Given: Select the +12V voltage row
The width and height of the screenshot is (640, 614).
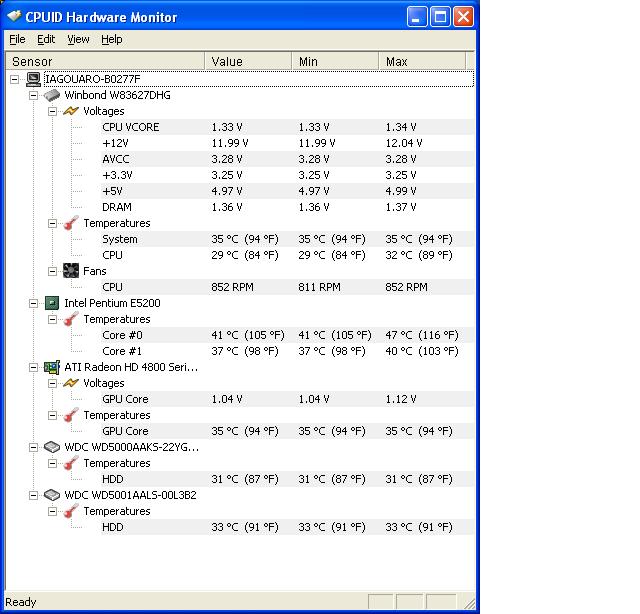Looking at the screenshot, I should coord(287,143).
